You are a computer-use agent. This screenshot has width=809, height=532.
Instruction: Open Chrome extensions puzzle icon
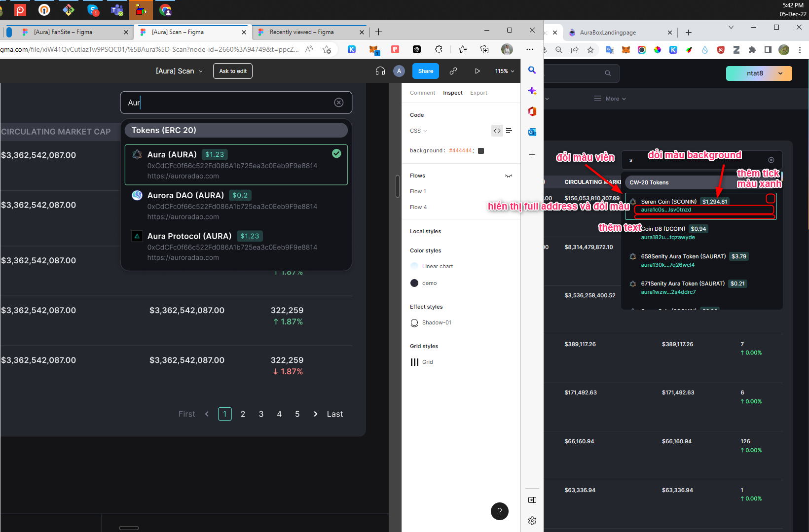[752, 50]
